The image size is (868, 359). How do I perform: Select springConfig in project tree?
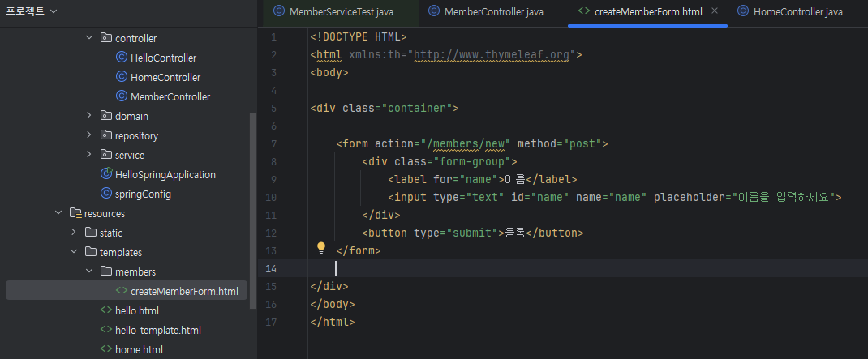click(143, 194)
